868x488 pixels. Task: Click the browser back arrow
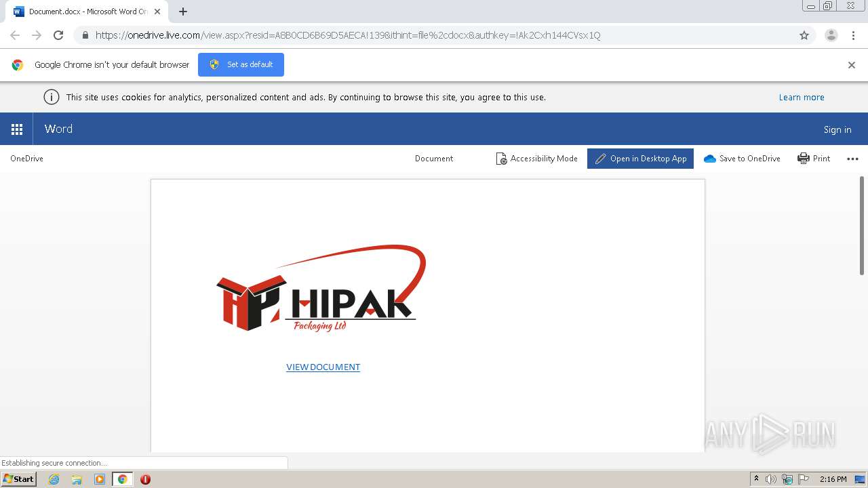coord(15,35)
